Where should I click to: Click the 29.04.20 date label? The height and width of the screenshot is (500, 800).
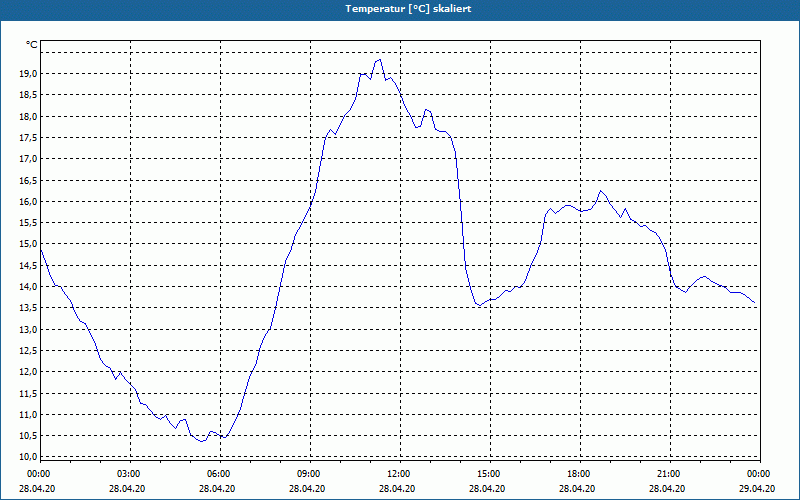(757, 488)
